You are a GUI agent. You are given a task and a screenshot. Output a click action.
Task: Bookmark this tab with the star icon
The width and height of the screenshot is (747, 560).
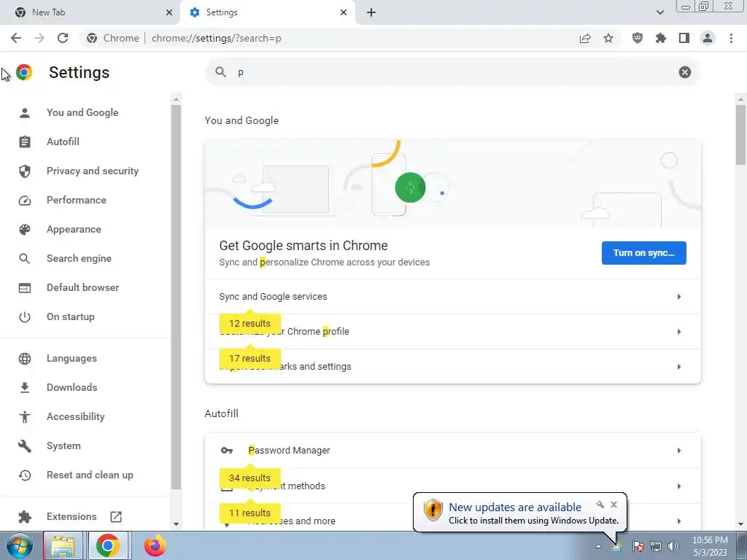tap(608, 38)
